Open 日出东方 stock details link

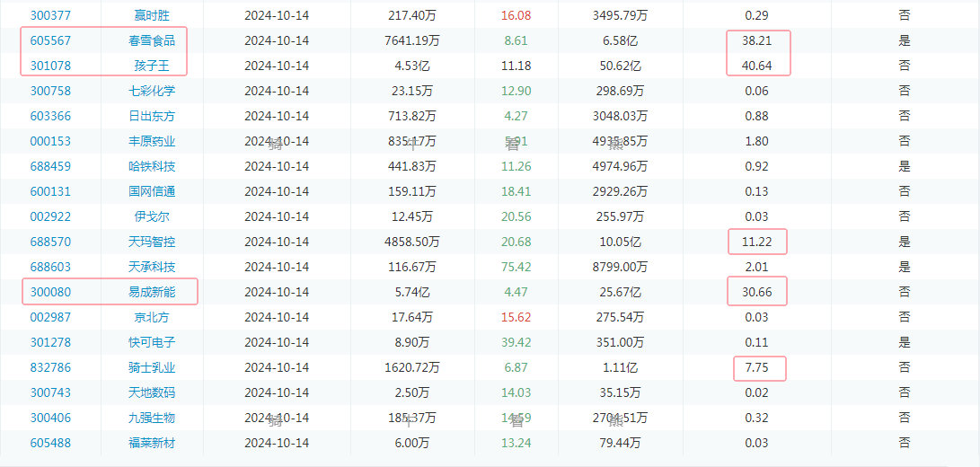click(152, 116)
